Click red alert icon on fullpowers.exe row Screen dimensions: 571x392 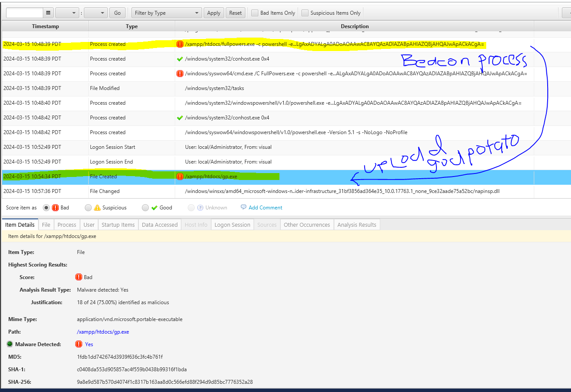(x=180, y=44)
